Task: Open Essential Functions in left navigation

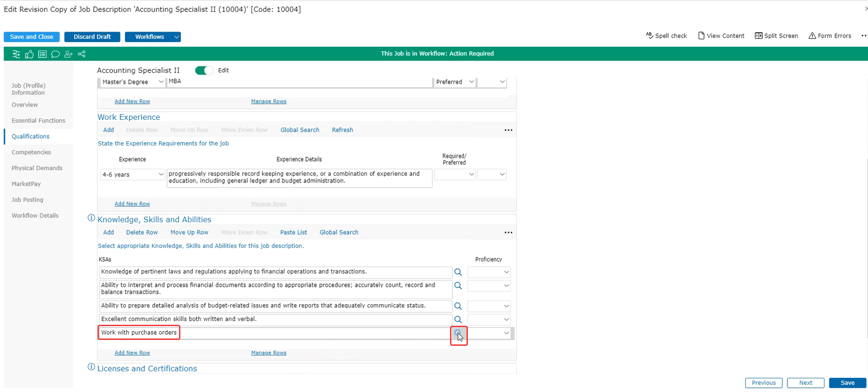Action: point(38,121)
